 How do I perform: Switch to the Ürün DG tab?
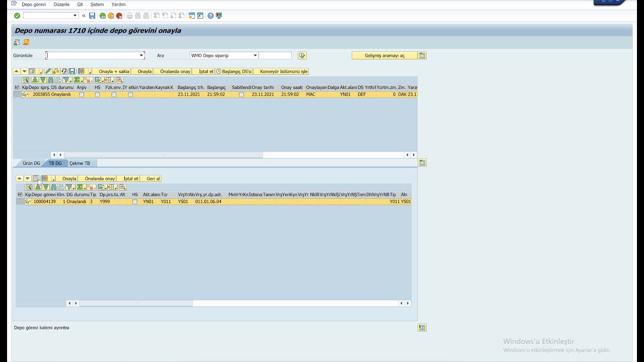pyautogui.click(x=31, y=163)
